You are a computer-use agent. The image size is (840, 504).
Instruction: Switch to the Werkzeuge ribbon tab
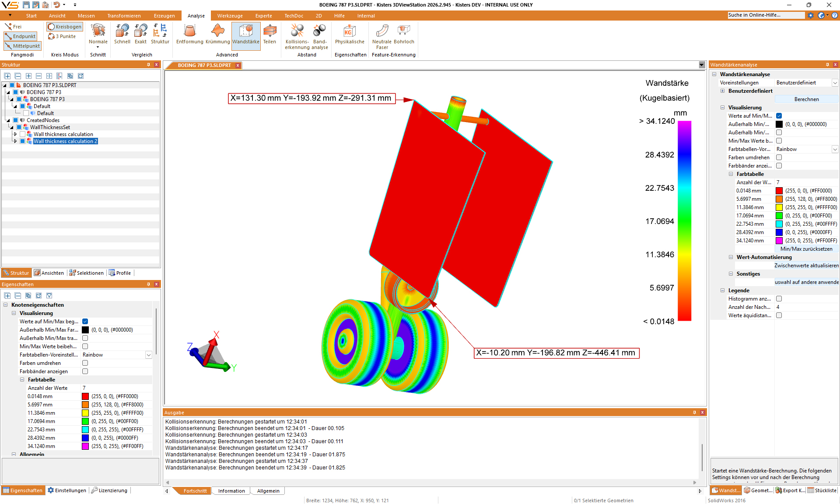(x=230, y=16)
